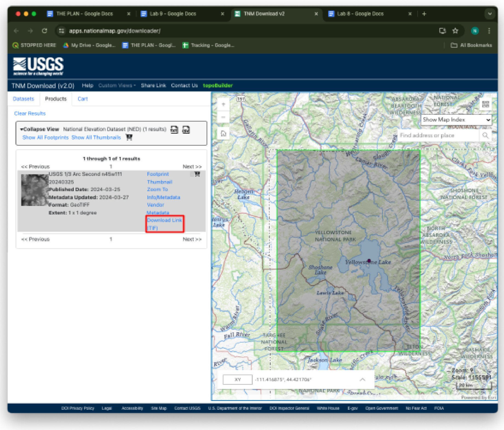Open the Help menu item
504x430 pixels.
(88, 85)
